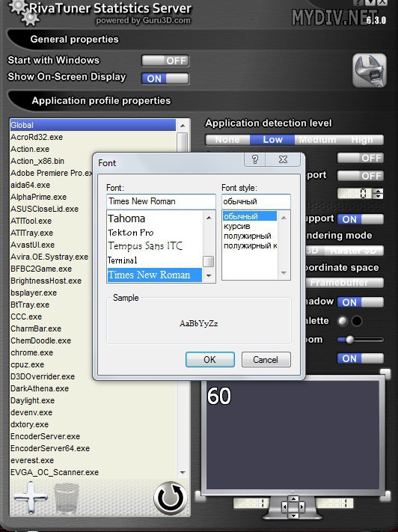Toggle Start with Windows switch

pos(165,61)
